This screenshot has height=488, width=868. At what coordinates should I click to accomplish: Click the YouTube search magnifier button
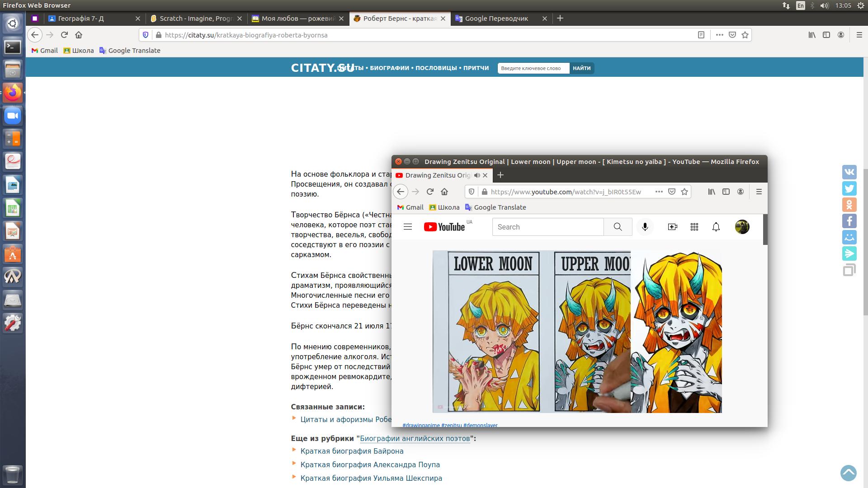coord(618,227)
